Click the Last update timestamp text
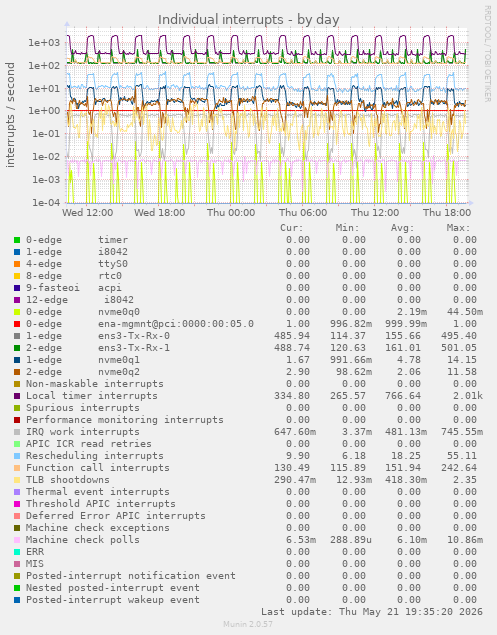This screenshot has height=635, width=497. 372,612
